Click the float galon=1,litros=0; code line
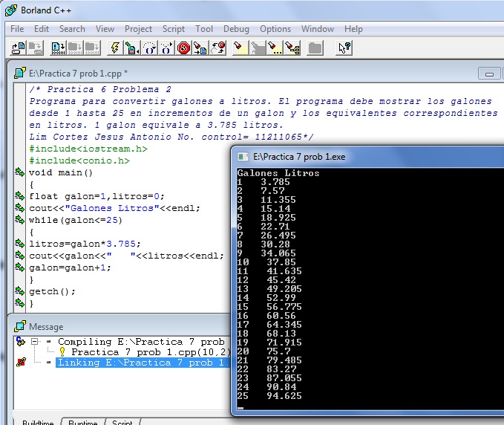 [x=96, y=196]
